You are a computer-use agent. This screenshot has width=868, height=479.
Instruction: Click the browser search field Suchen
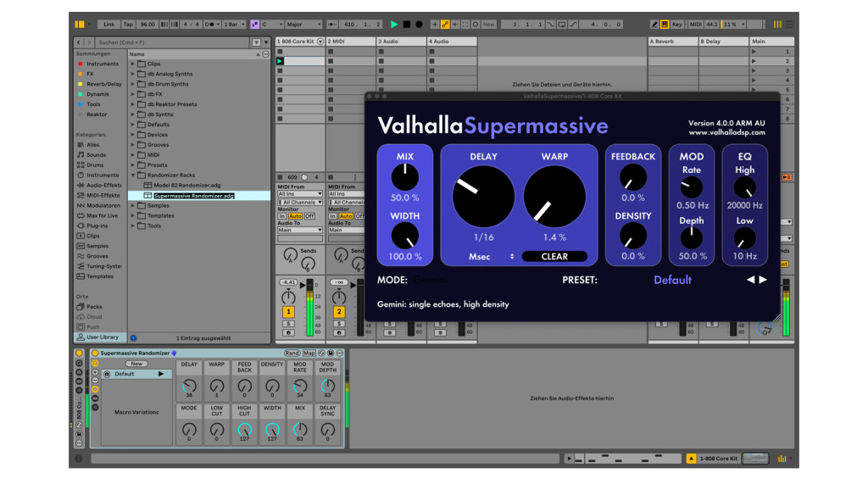click(x=171, y=42)
